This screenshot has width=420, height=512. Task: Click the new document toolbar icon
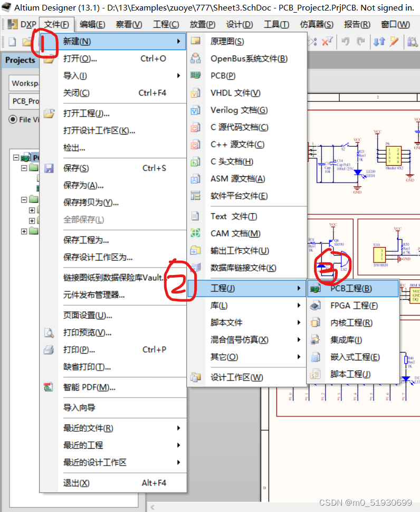coord(13,42)
